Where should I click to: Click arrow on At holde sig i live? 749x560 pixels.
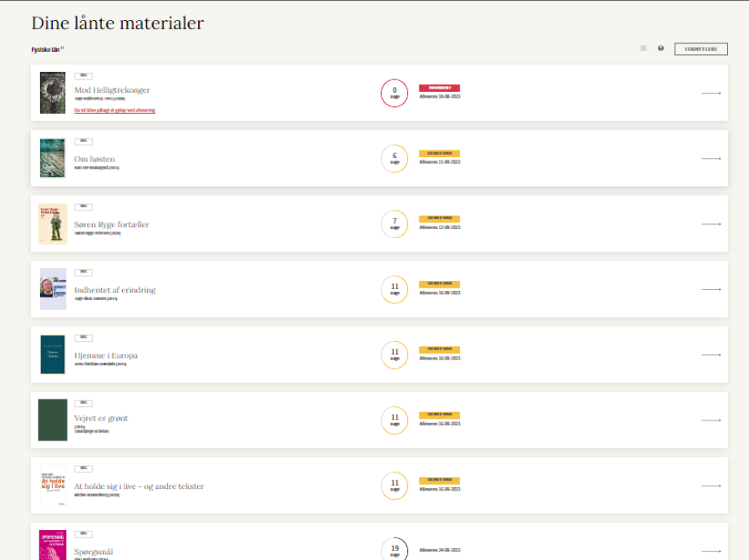click(711, 486)
